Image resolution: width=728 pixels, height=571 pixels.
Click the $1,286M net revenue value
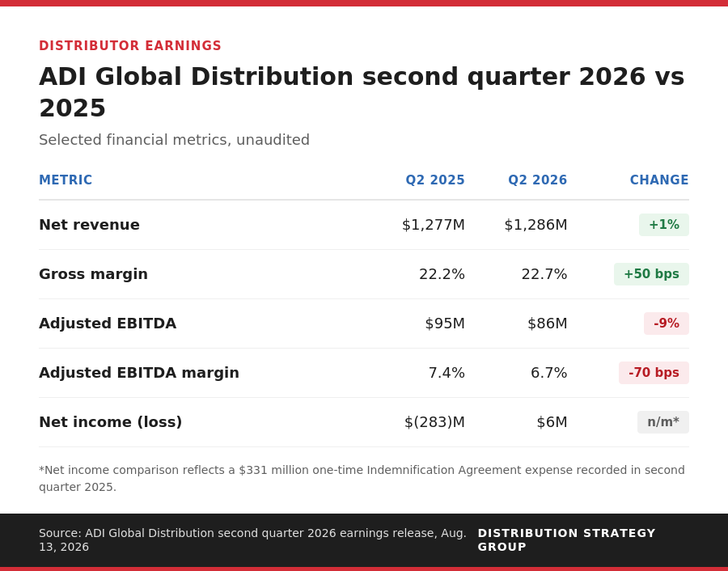coord(535,225)
